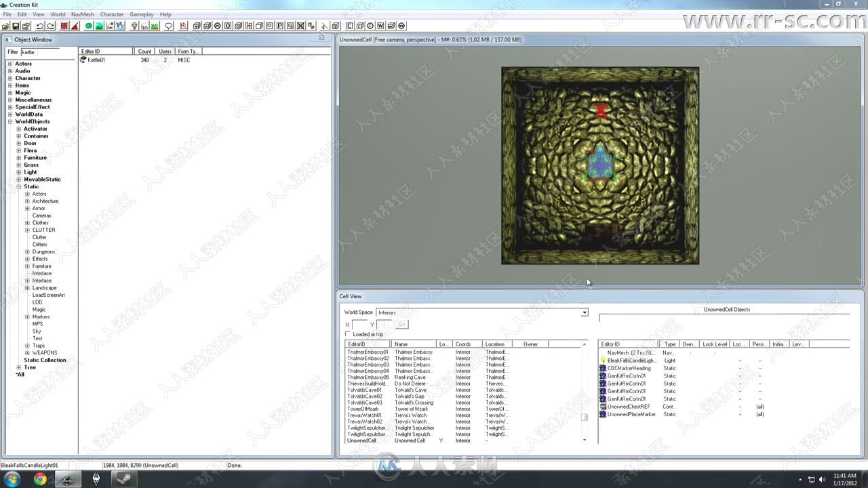Image resolution: width=868 pixels, height=488 pixels.
Task: Sort cell objects by Lock Level header
Action: 715,344
